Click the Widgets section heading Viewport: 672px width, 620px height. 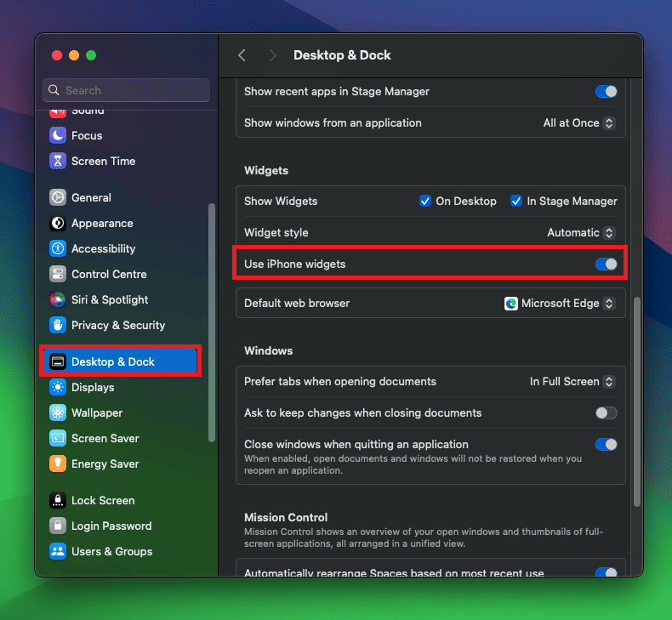point(266,171)
